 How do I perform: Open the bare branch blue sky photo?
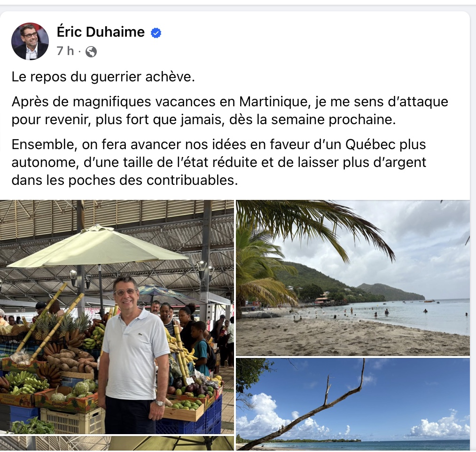coord(353,404)
